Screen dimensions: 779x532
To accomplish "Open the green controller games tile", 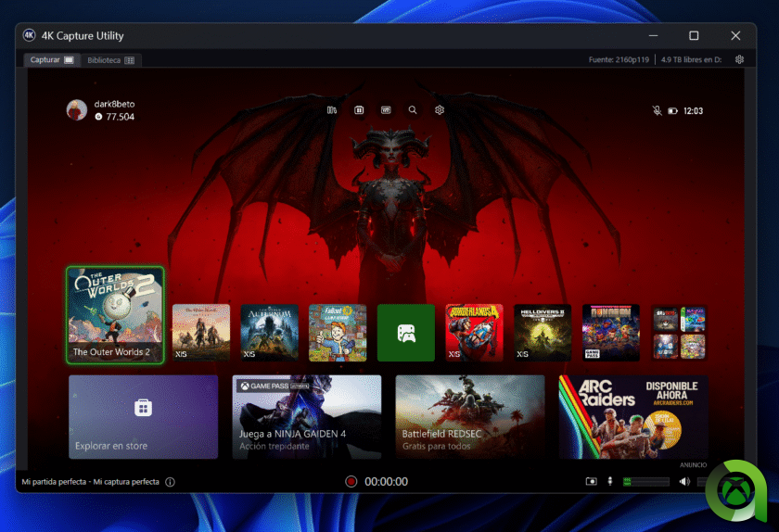I will 405,332.
